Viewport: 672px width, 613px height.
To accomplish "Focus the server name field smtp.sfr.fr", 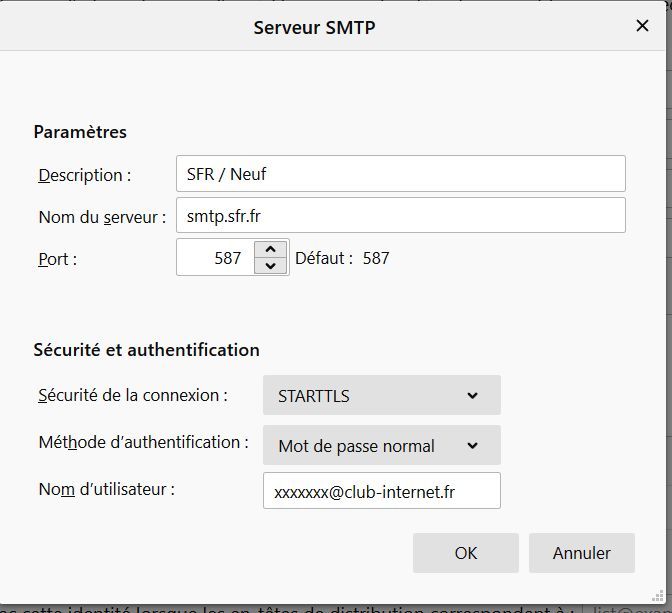I will point(400,215).
